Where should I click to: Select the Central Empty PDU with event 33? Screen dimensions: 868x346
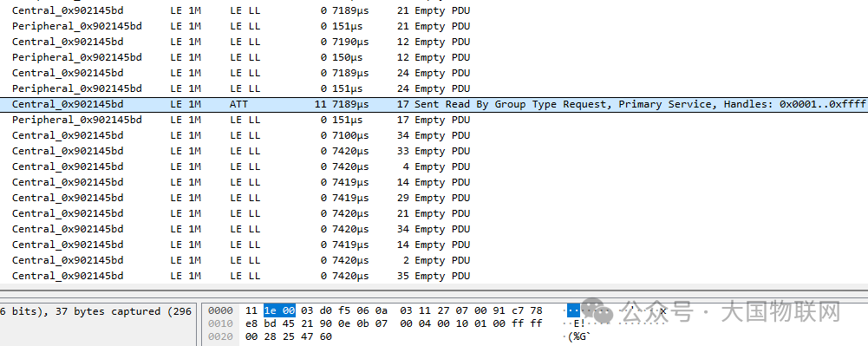[434, 151]
